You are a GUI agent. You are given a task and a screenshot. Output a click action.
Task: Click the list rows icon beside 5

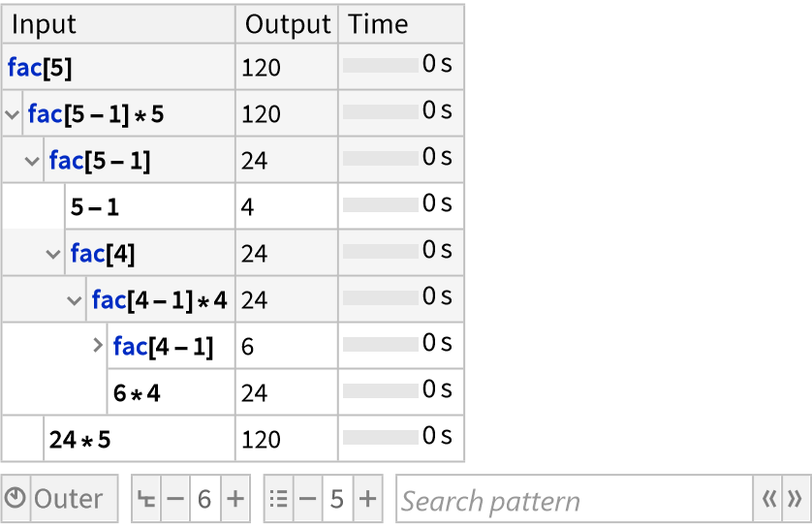(279, 500)
